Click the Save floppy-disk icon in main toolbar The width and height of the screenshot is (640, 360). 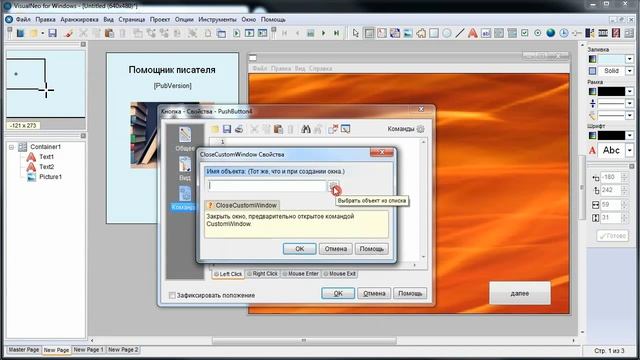(x=52, y=33)
